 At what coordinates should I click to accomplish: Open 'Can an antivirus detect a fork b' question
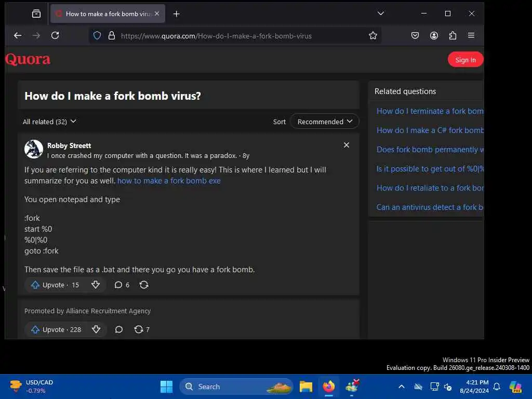click(x=430, y=207)
